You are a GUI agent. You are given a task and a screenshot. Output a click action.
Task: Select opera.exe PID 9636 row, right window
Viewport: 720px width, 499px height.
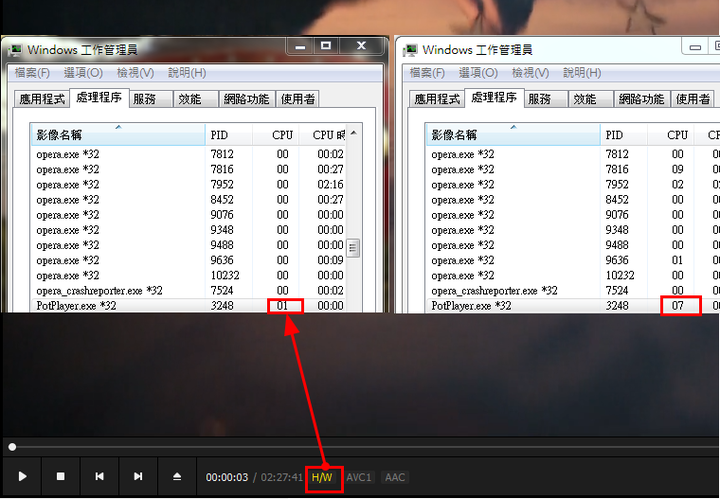[x=573, y=260]
